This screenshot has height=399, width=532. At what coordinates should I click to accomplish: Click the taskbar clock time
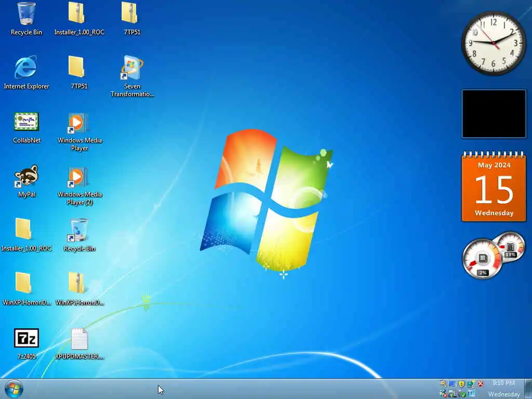(x=503, y=383)
